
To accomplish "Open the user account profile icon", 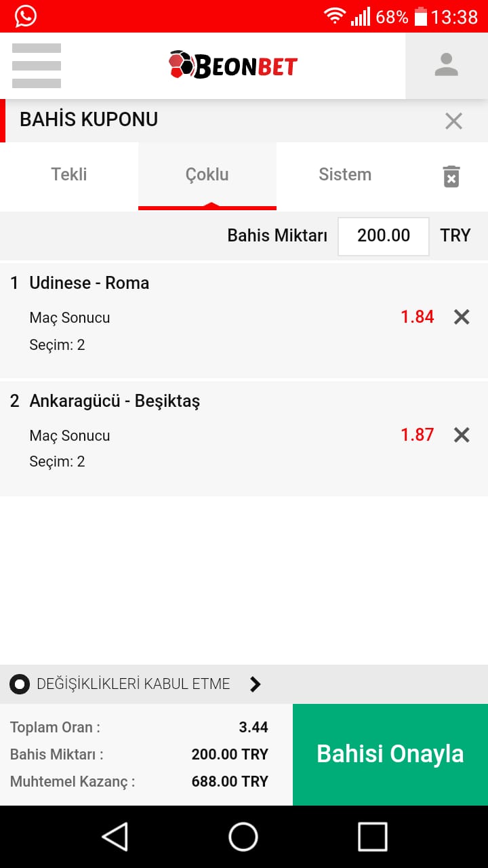I will coord(447,66).
